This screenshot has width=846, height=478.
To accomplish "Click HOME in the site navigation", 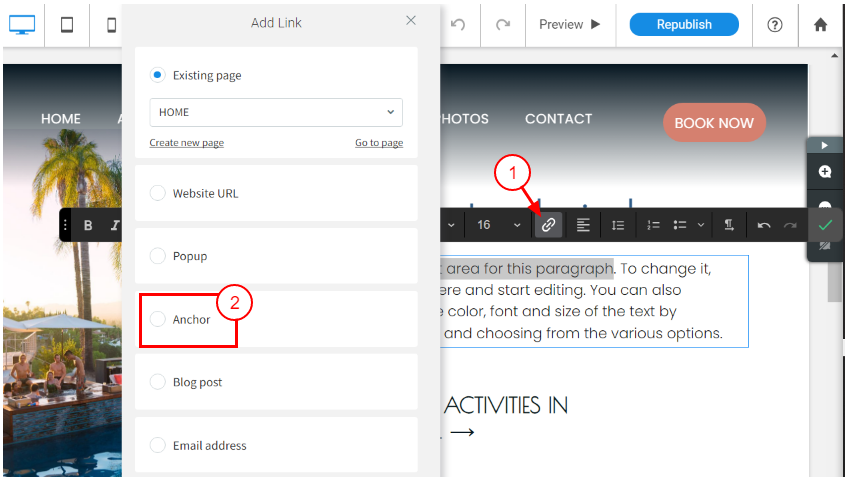I will (x=61, y=118).
